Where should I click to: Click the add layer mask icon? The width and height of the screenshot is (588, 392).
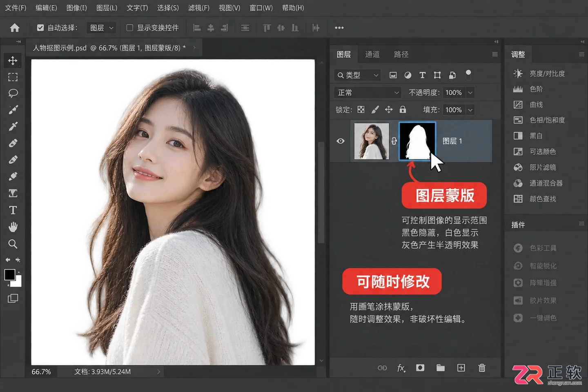click(x=420, y=367)
